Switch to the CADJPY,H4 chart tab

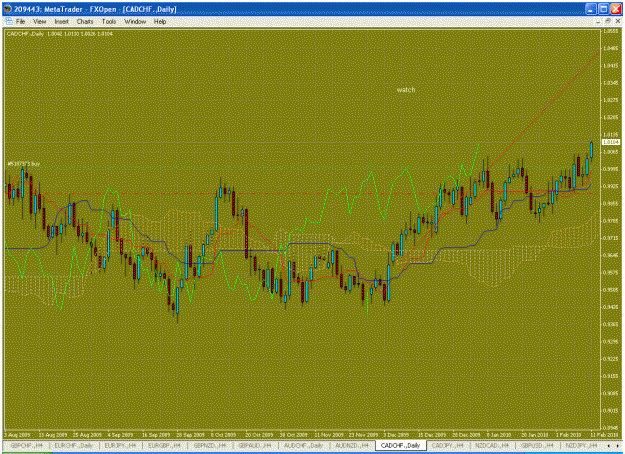(x=448, y=445)
